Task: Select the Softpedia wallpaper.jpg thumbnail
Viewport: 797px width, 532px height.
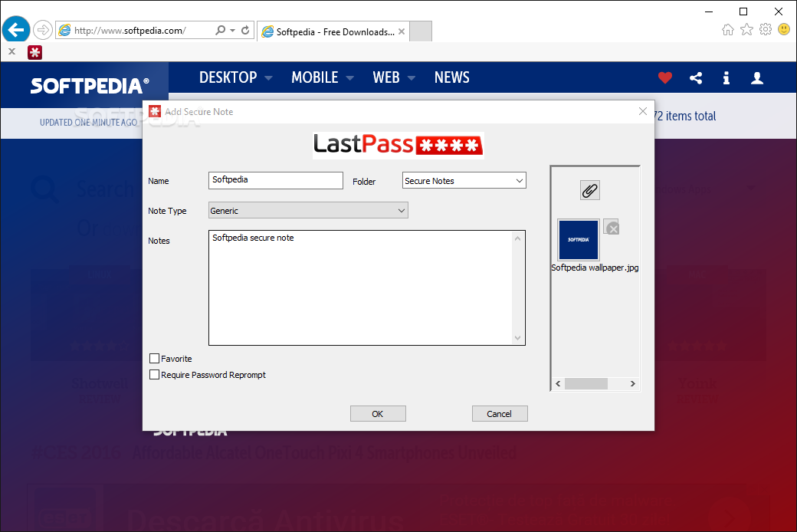Action: (x=579, y=239)
